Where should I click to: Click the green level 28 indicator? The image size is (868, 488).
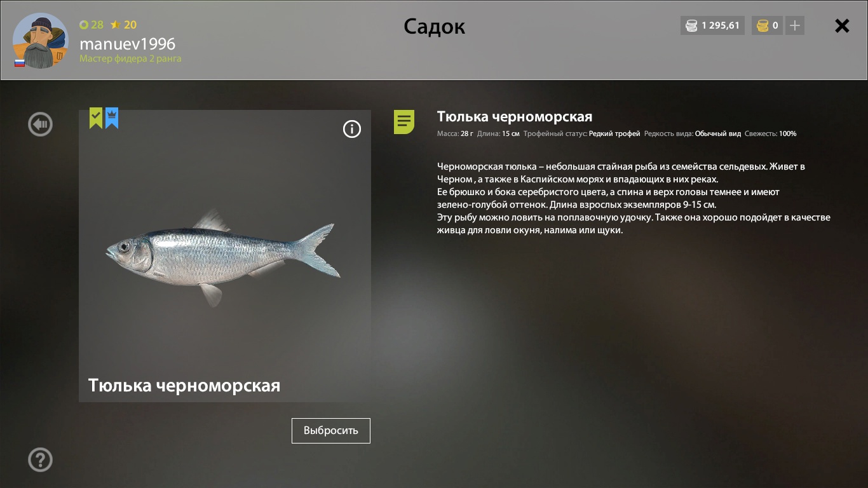coord(92,25)
